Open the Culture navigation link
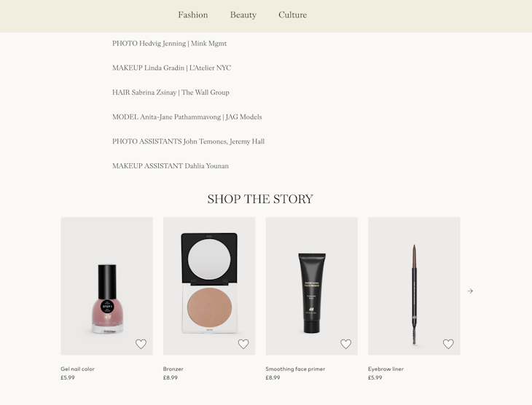 292,15
